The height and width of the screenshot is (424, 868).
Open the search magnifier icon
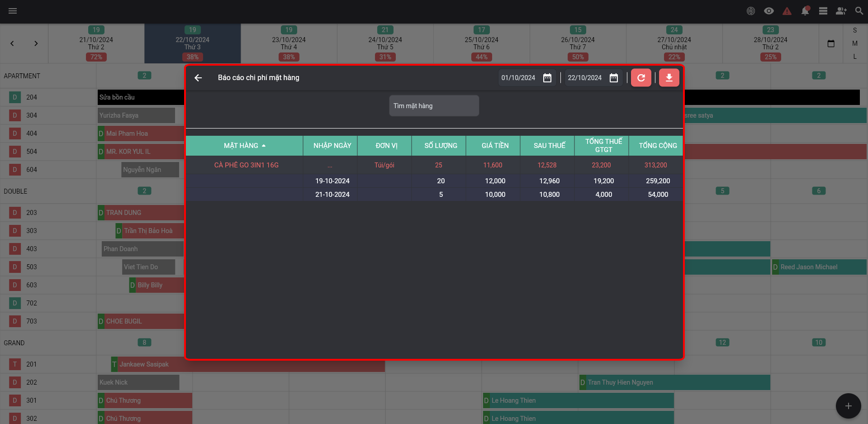tap(859, 11)
